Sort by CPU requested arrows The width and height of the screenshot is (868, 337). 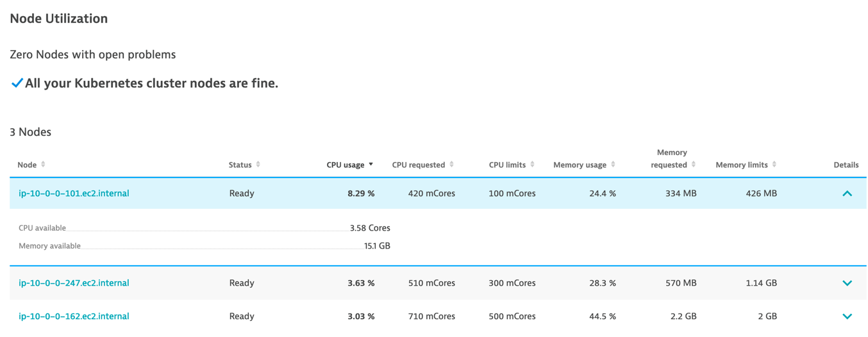tap(451, 165)
